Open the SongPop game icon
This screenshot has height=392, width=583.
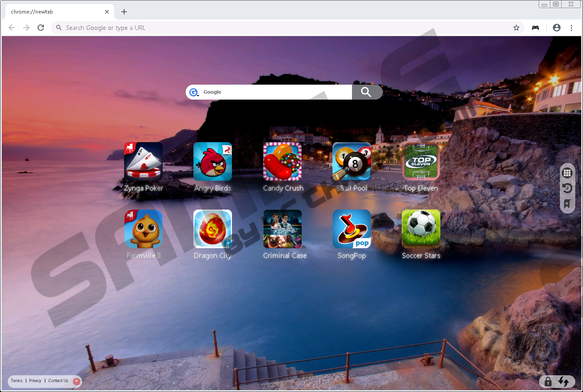[x=352, y=229]
